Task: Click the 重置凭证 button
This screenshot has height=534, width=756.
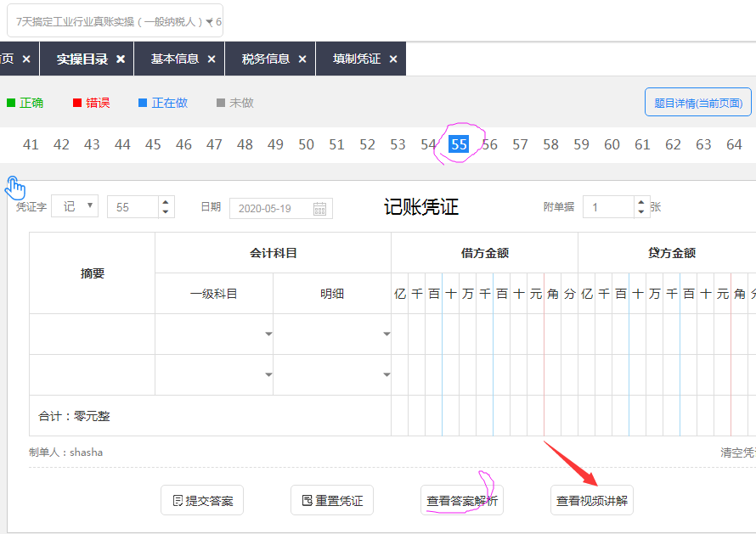Action: point(332,501)
